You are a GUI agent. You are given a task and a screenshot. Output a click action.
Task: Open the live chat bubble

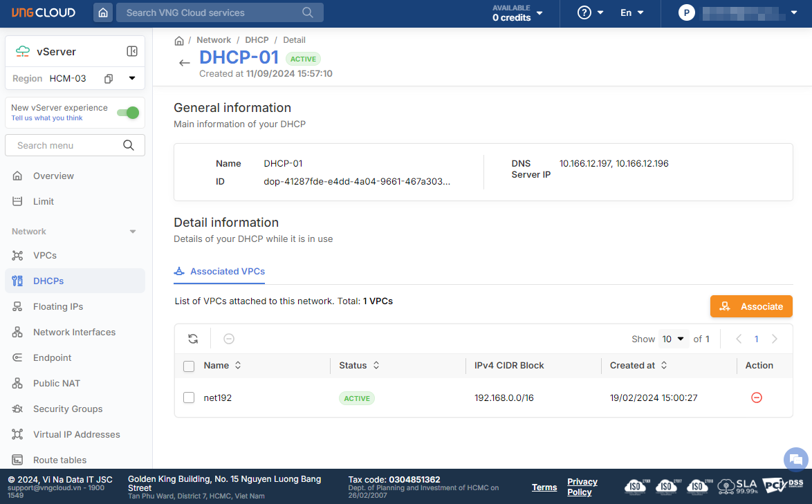pyautogui.click(x=795, y=459)
